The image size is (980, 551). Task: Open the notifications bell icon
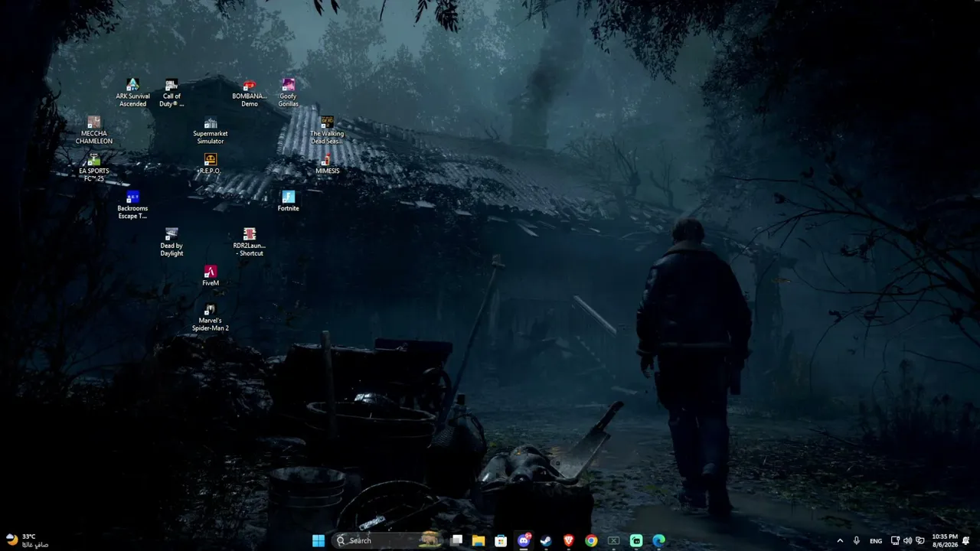[966, 540]
